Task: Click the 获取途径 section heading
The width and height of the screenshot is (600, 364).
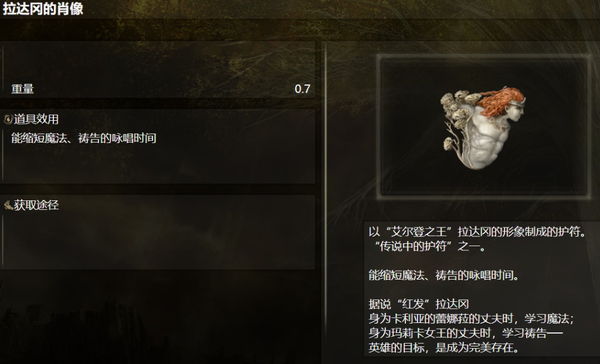Action: (x=36, y=205)
